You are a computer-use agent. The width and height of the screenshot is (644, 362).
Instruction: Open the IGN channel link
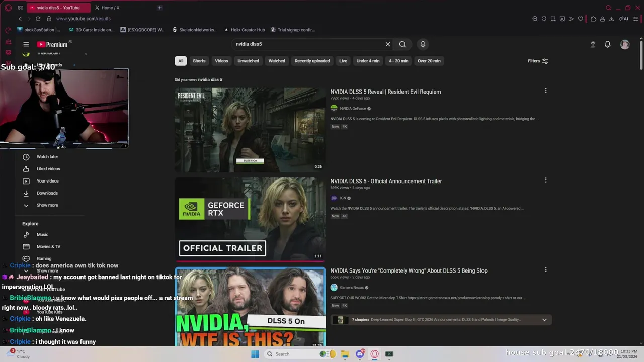click(x=343, y=198)
